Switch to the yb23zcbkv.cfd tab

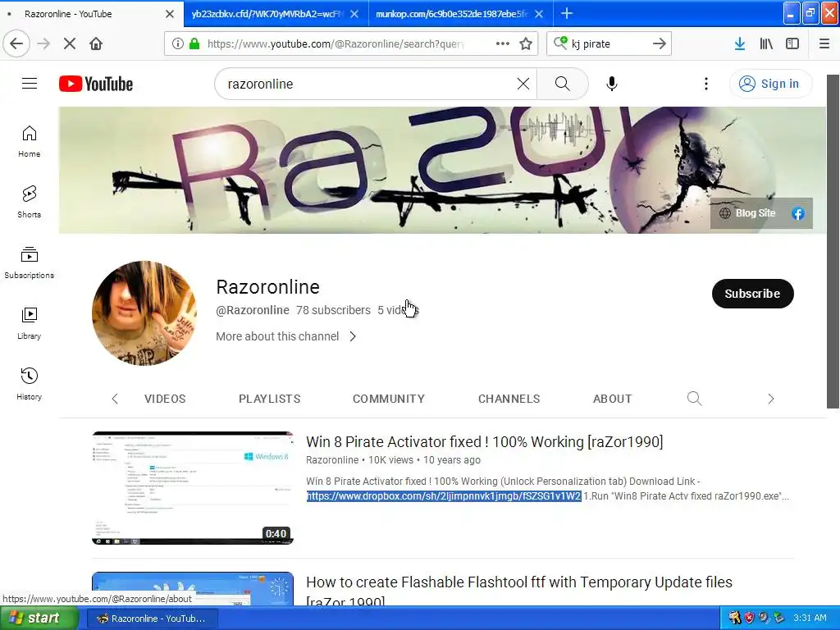[x=267, y=14]
